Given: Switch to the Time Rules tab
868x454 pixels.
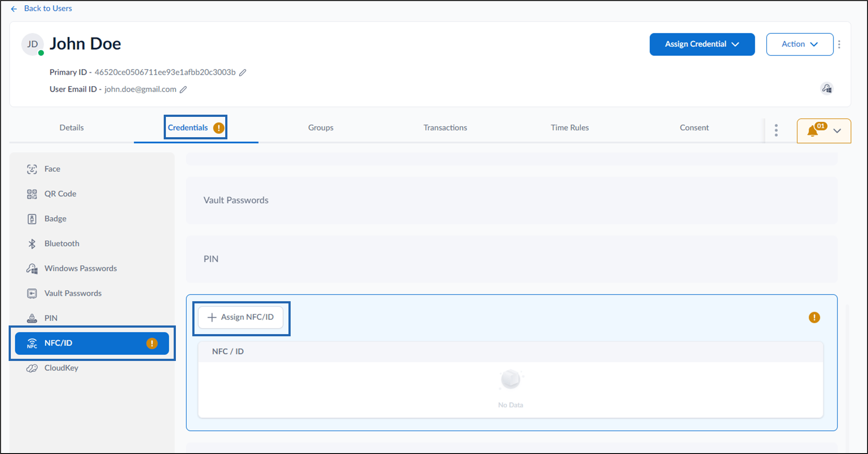Looking at the screenshot, I should 570,128.
